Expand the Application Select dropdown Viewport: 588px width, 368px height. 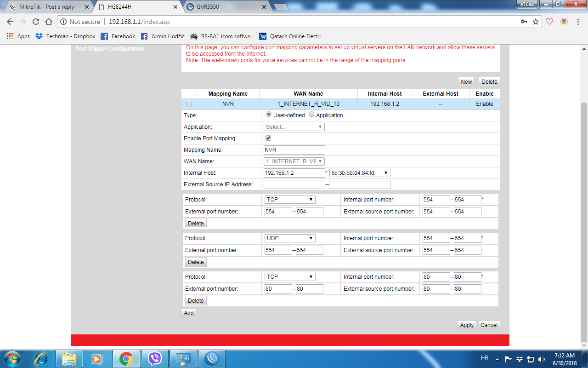point(294,126)
